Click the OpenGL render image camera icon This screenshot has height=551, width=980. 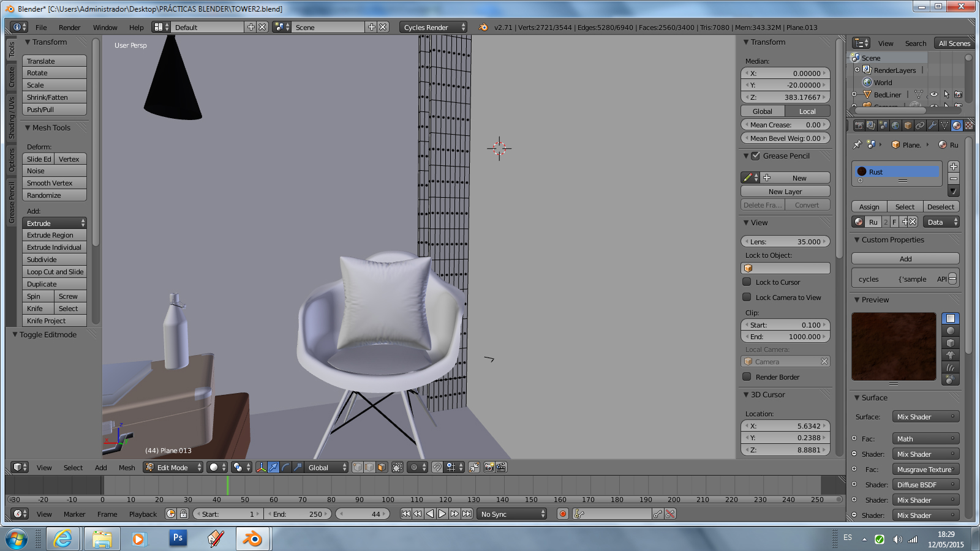pyautogui.click(x=489, y=467)
